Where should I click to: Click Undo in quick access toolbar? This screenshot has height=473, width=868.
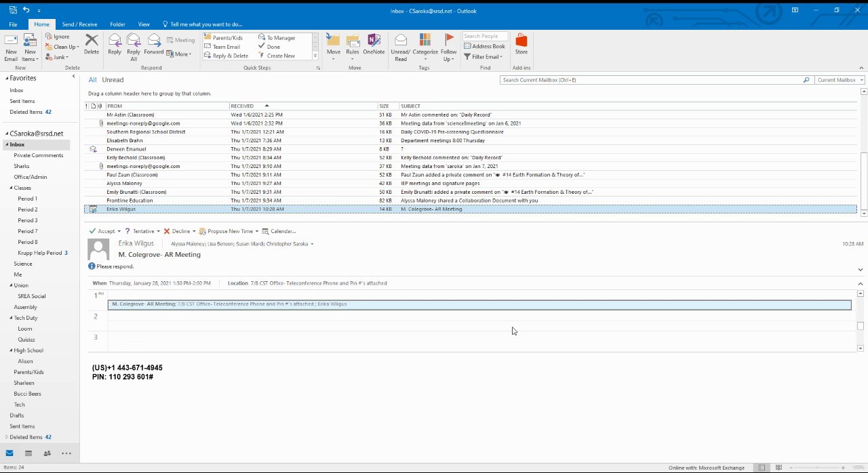pos(26,10)
